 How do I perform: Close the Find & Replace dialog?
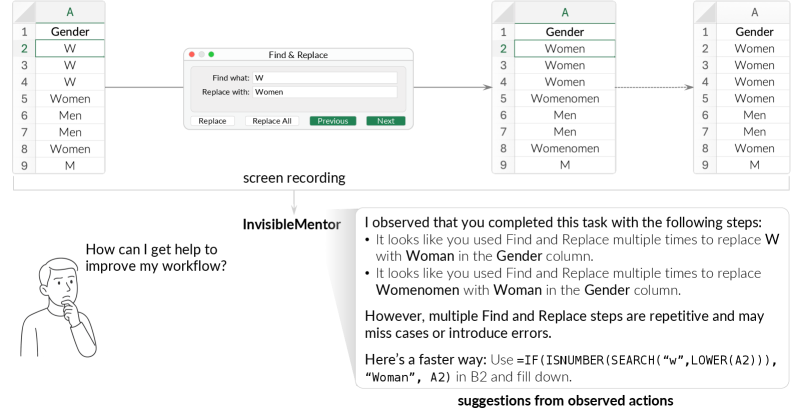(192, 54)
